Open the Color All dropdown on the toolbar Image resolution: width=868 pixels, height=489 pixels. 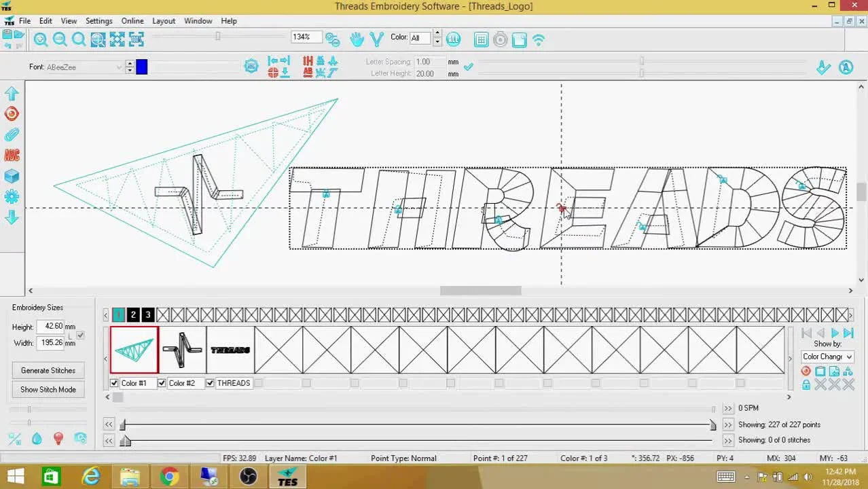click(418, 37)
